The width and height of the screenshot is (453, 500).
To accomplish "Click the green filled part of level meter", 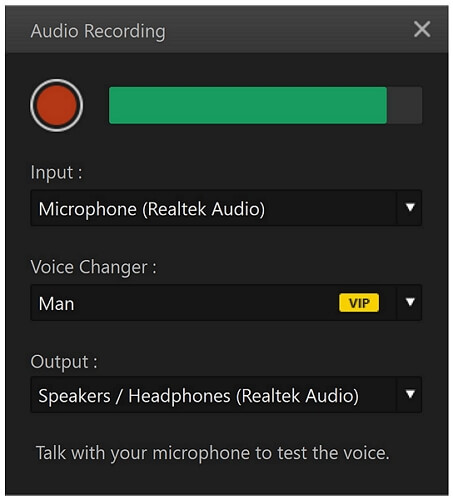I will pyautogui.click(x=248, y=105).
